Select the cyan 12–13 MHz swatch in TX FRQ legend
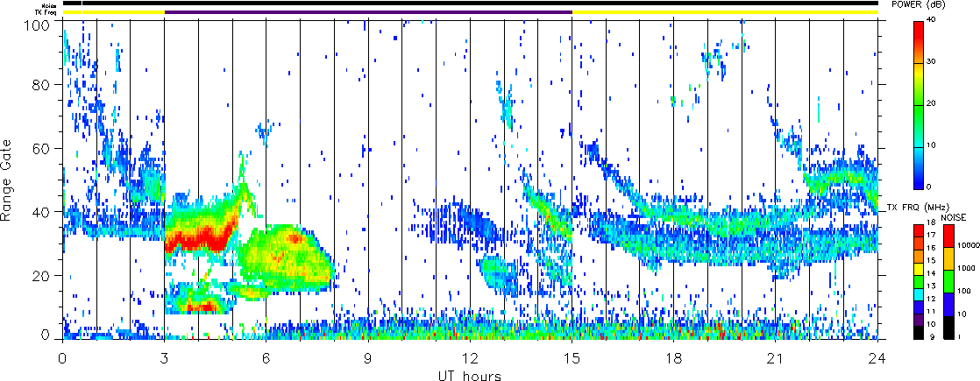The height and width of the screenshot is (381, 980). click(x=918, y=293)
